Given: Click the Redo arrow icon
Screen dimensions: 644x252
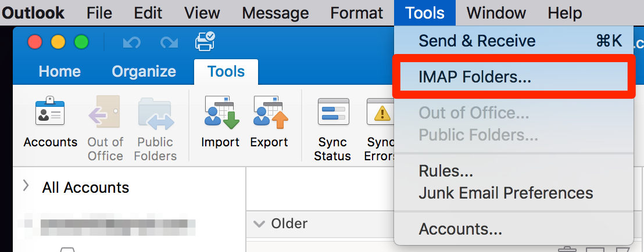Looking at the screenshot, I should click(169, 42).
